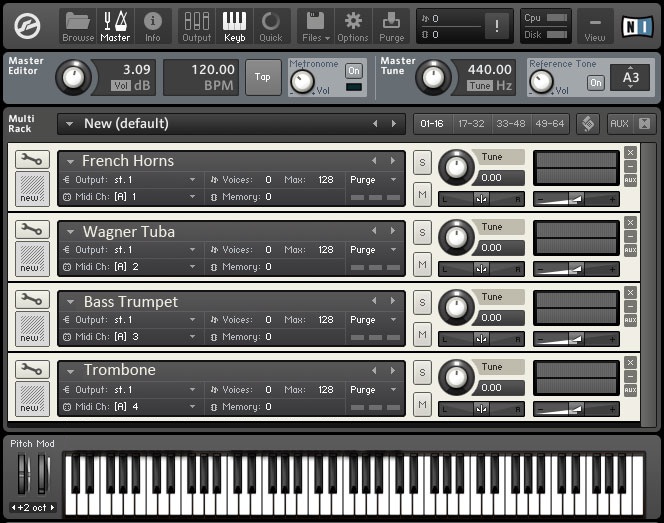Solo the French Horns instrument
Viewport: 664px width, 523px height.
[x=422, y=162]
